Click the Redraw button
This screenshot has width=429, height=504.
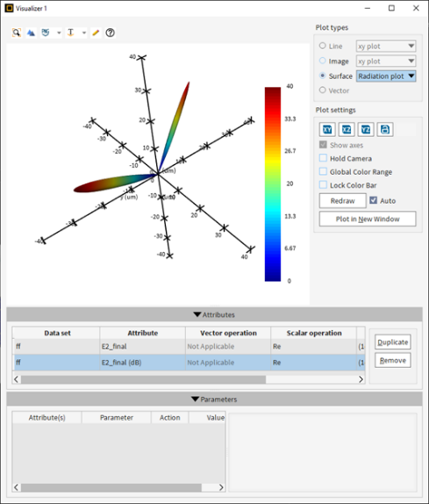[343, 201]
